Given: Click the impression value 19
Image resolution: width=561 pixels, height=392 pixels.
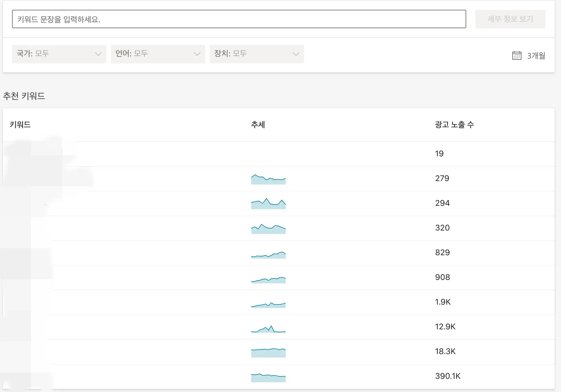Looking at the screenshot, I should pyautogui.click(x=439, y=154).
